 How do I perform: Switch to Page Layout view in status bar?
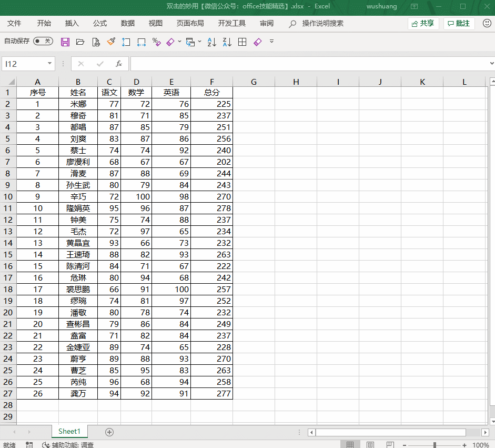pos(370,445)
